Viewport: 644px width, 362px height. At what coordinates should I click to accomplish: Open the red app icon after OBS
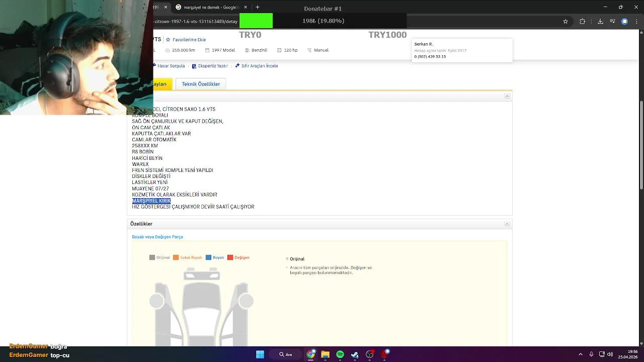click(x=385, y=354)
